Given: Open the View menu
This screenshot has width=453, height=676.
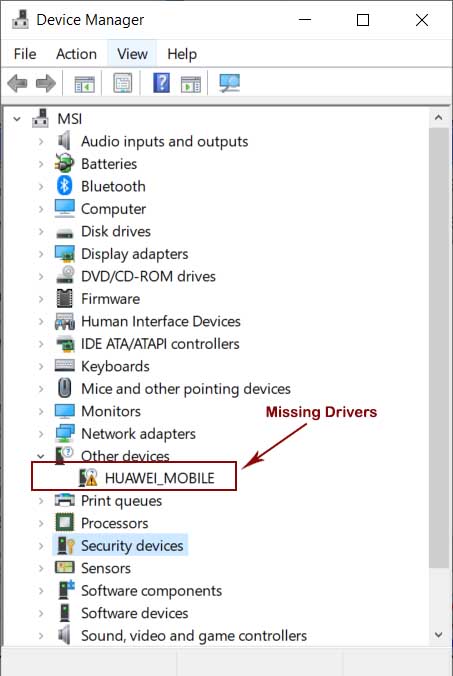Looking at the screenshot, I should click(x=132, y=54).
